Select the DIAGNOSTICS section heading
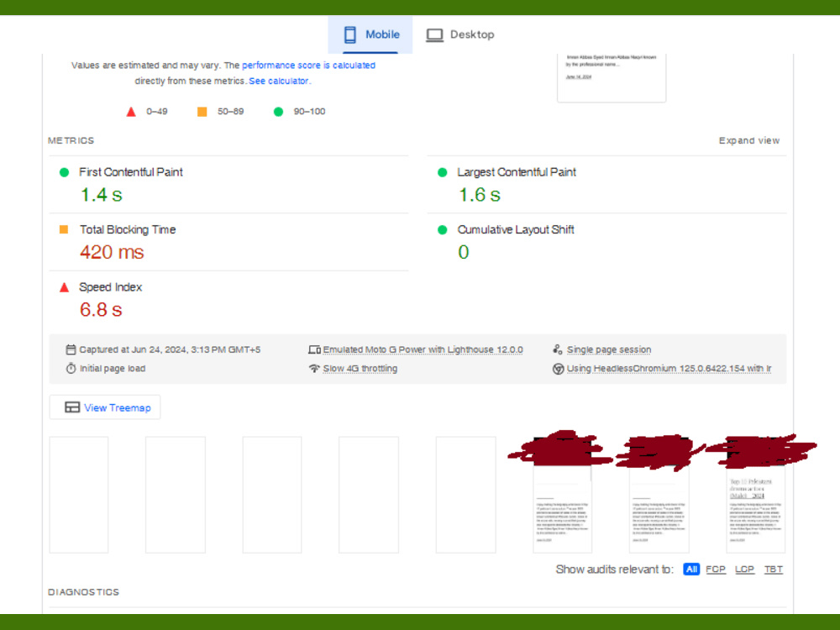Screen dimensions: 840x630 [x=83, y=592]
